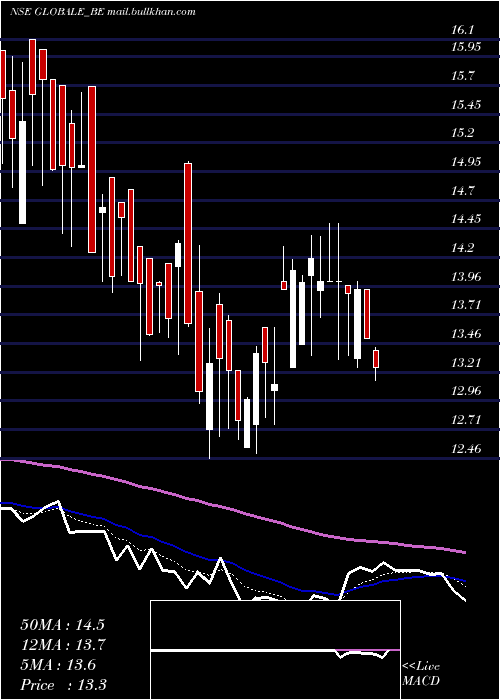This screenshot has height=700, width=500.
Task: Click the 12.96 price level label
Action: point(466,391)
